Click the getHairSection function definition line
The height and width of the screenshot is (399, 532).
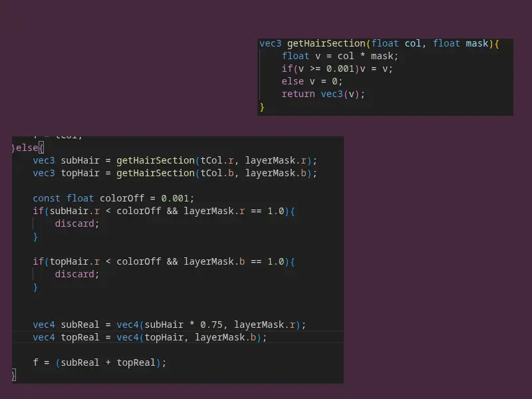click(x=379, y=43)
